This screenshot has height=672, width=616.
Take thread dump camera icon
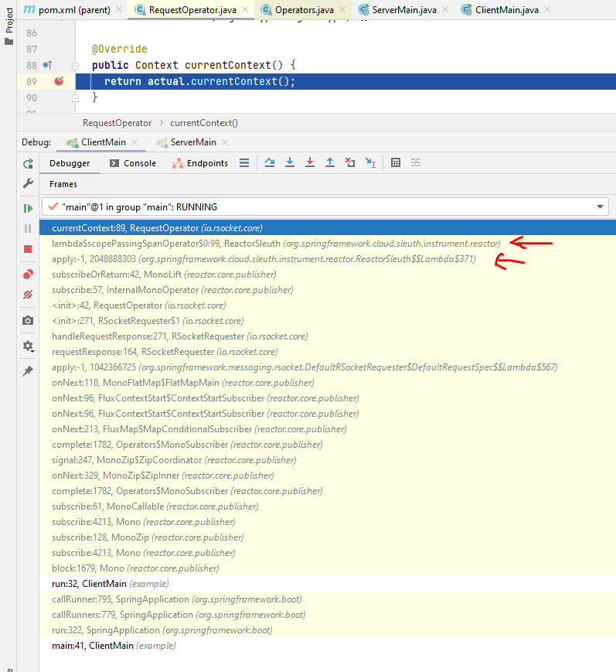point(28,321)
